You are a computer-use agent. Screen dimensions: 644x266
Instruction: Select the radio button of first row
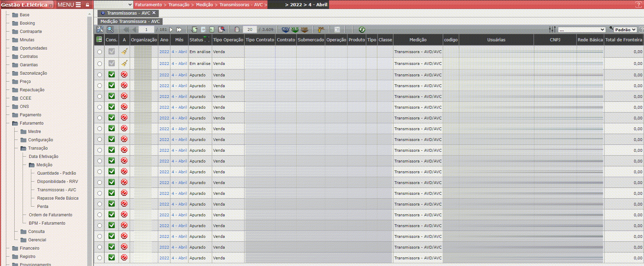click(x=100, y=52)
